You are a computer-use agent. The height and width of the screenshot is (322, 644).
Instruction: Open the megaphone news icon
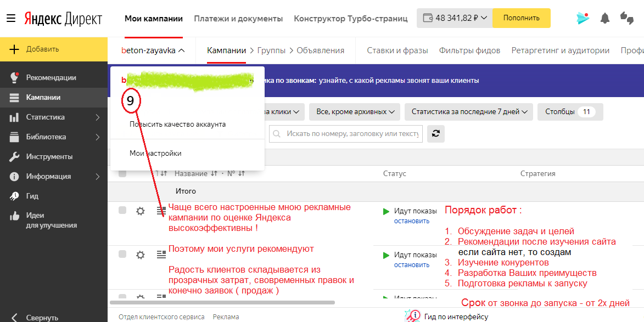pos(583,18)
